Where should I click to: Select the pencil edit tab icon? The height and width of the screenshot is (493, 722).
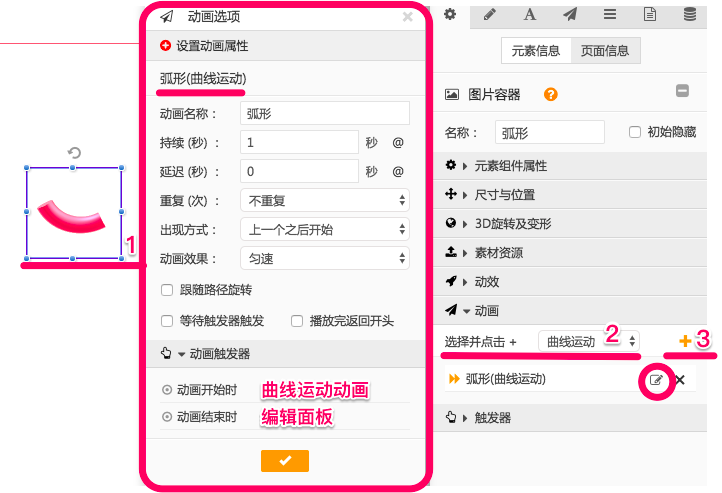[x=489, y=14]
